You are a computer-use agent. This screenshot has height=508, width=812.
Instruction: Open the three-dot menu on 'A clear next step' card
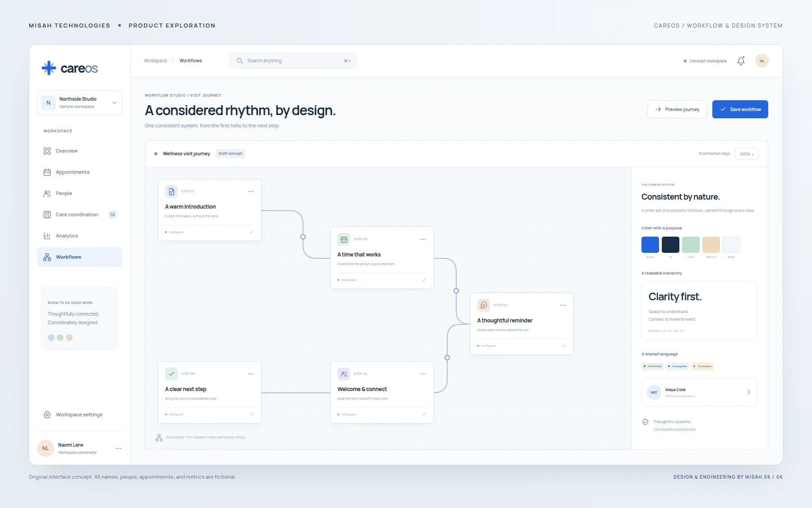click(x=251, y=374)
